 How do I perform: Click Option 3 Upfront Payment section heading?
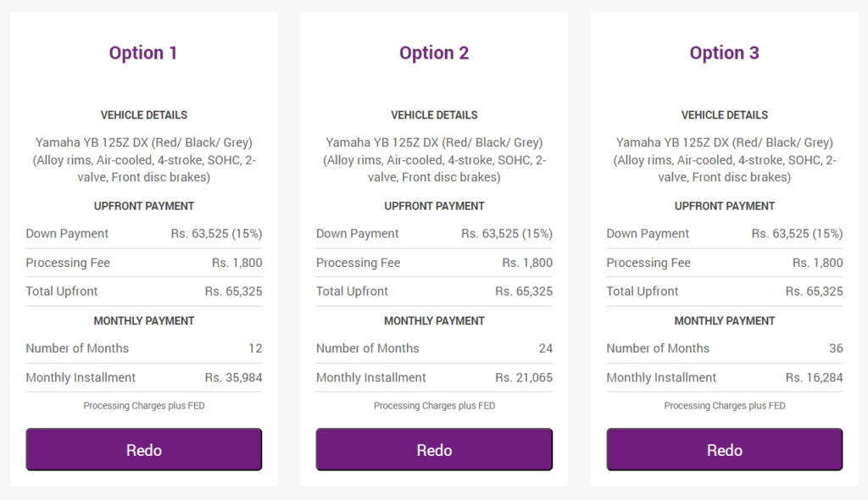pyautogui.click(x=725, y=206)
